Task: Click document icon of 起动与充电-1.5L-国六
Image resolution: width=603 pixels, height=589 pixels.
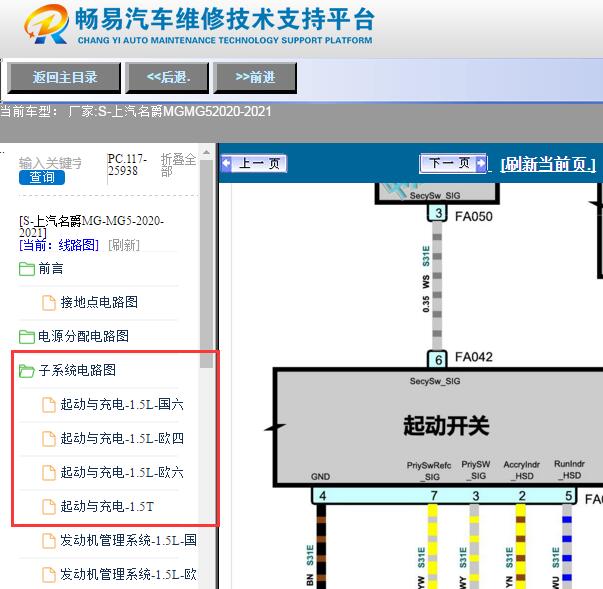Action: pos(49,404)
